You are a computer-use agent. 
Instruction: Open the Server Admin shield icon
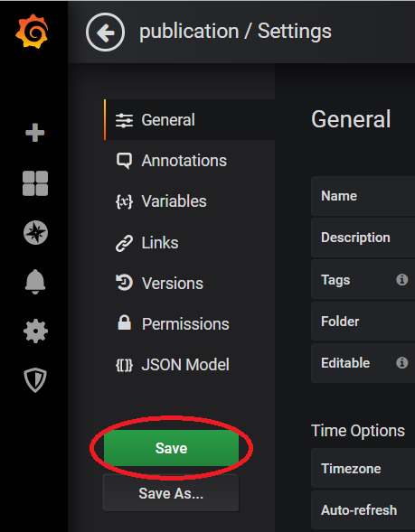coord(35,379)
